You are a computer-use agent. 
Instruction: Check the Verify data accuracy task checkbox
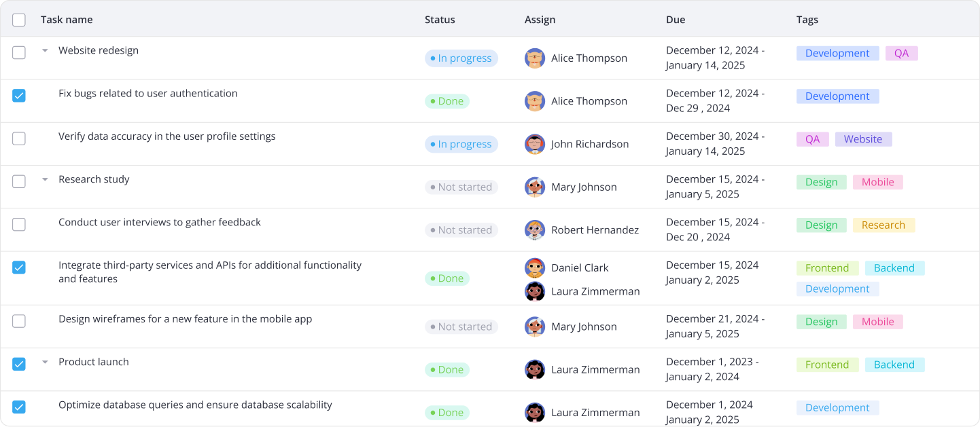tap(19, 138)
